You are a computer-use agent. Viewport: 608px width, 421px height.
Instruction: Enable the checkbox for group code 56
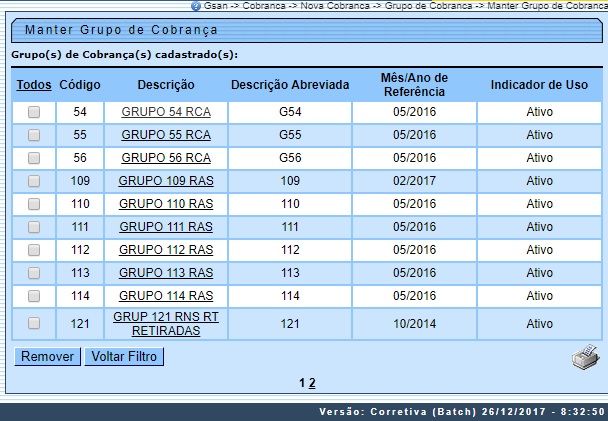click(34, 158)
